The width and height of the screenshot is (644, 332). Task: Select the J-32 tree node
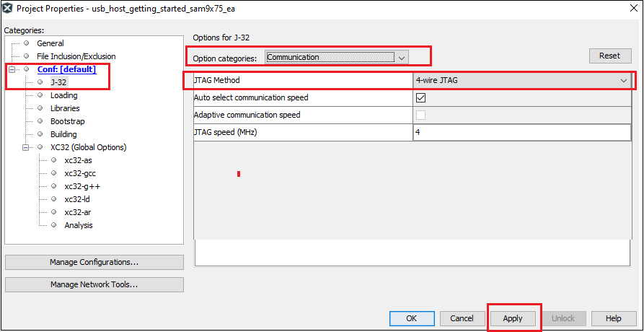(58, 82)
